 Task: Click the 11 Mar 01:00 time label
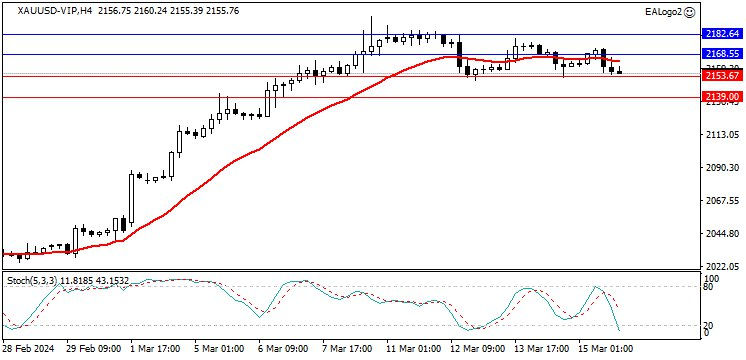point(413,349)
